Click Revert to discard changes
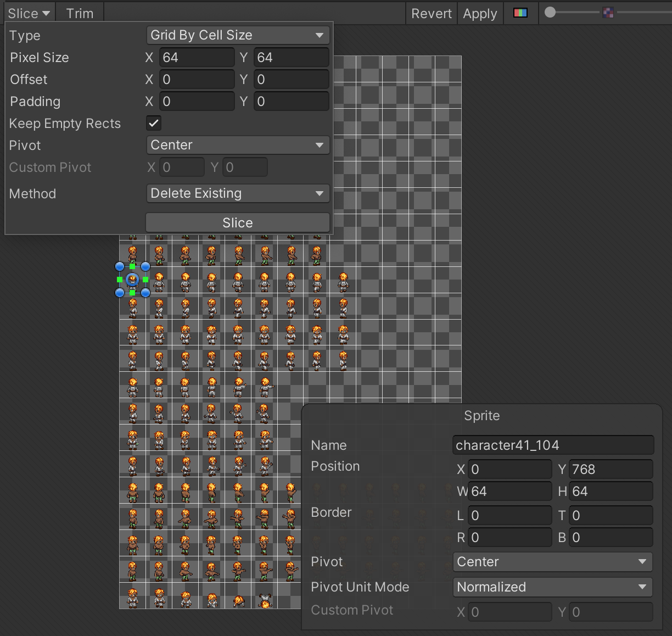The width and height of the screenshot is (672, 636). tap(431, 14)
